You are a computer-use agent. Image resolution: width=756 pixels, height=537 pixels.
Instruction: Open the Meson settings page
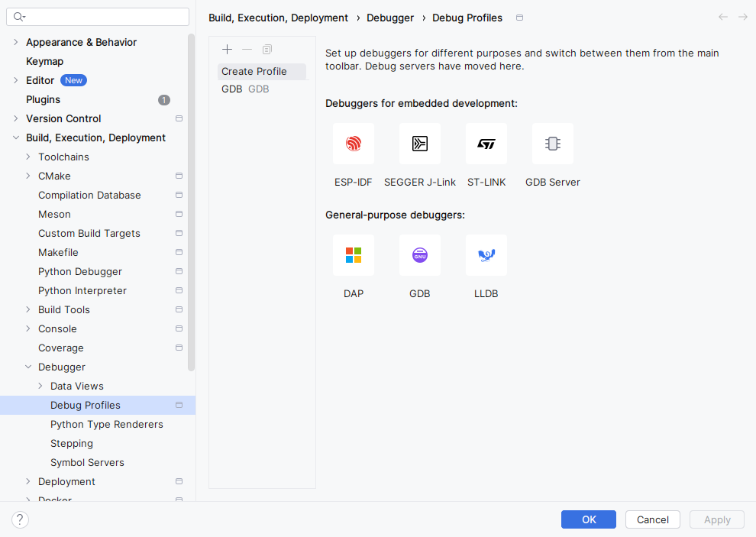point(54,214)
